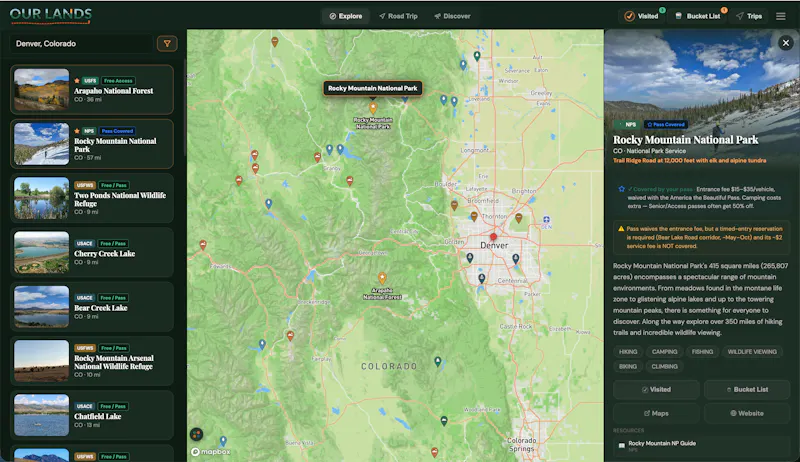
Task: Open the Visited list in header
Action: tap(642, 16)
